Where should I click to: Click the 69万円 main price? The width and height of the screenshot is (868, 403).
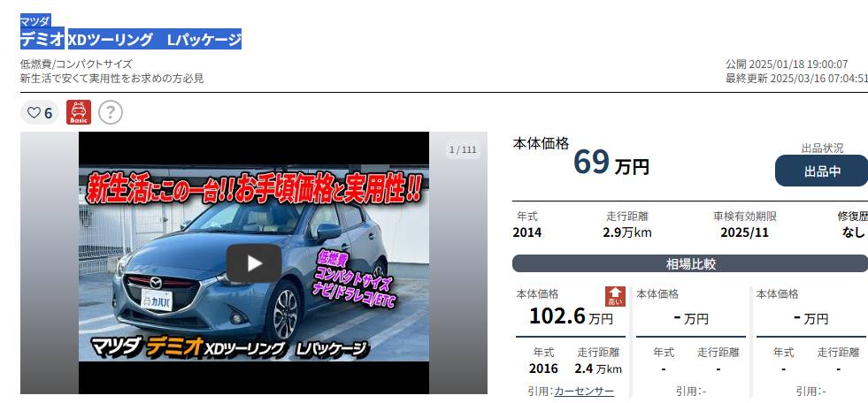point(611,163)
